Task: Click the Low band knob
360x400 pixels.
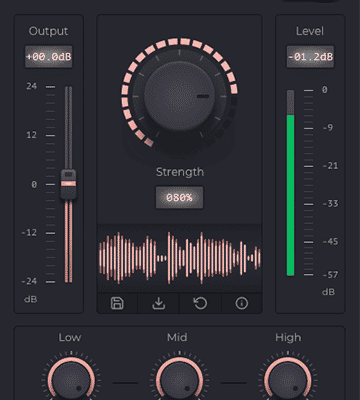Action: 71,381
